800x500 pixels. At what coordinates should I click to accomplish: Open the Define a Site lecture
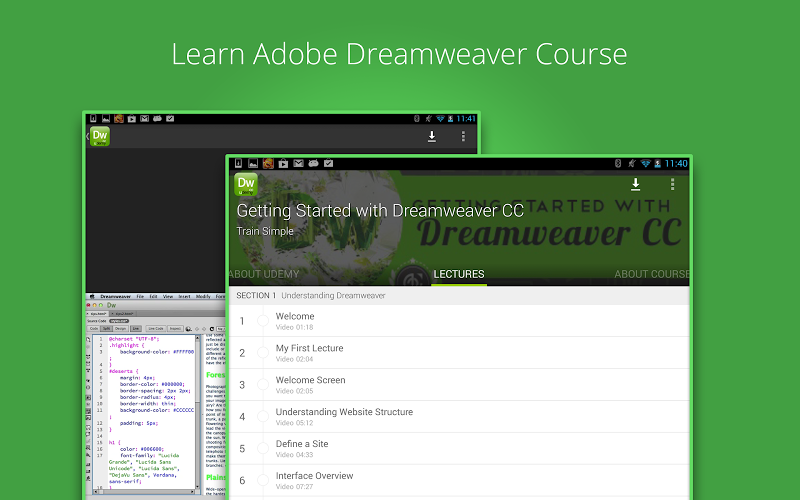tap(459, 448)
